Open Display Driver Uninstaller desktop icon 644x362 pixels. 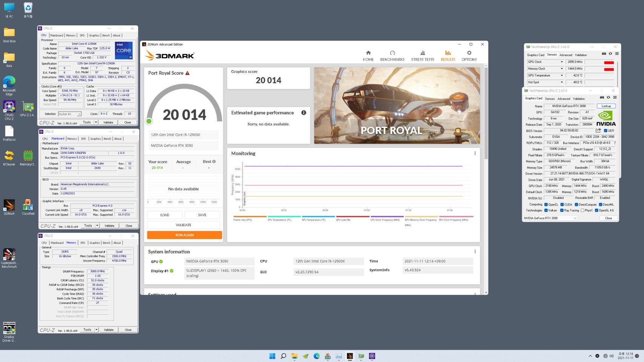coord(9,332)
